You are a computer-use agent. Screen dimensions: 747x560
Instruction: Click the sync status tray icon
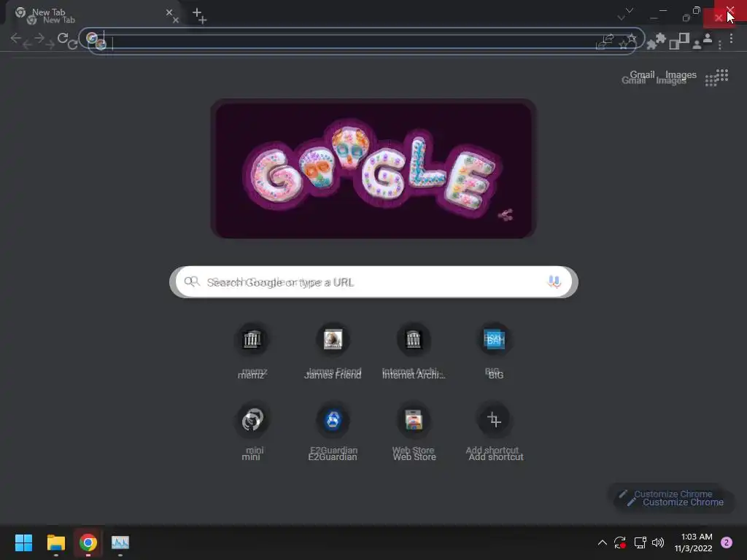620,542
